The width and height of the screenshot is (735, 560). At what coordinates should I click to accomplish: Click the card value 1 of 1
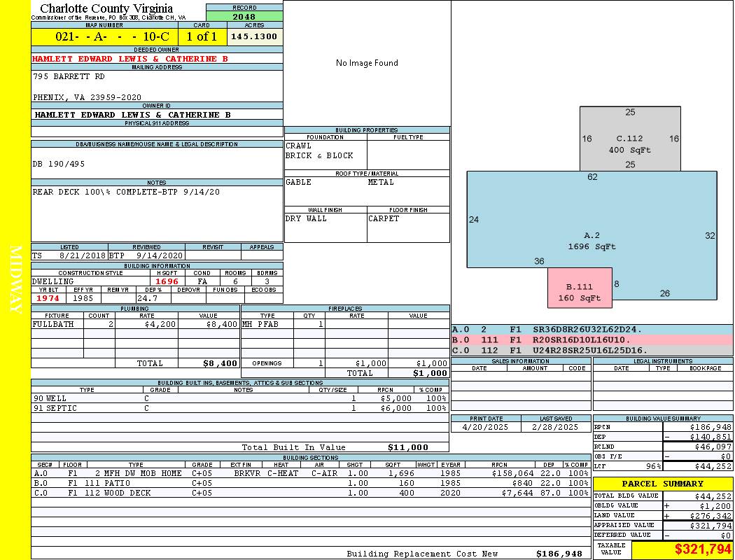[x=202, y=36]
